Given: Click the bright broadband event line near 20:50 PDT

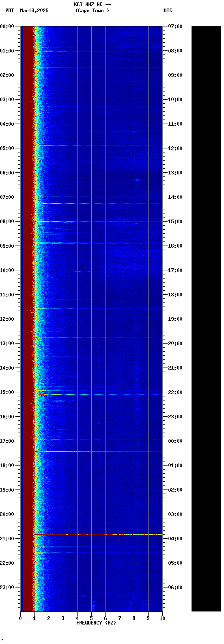Looking at the screenshot, I should (x=98, y=534).
